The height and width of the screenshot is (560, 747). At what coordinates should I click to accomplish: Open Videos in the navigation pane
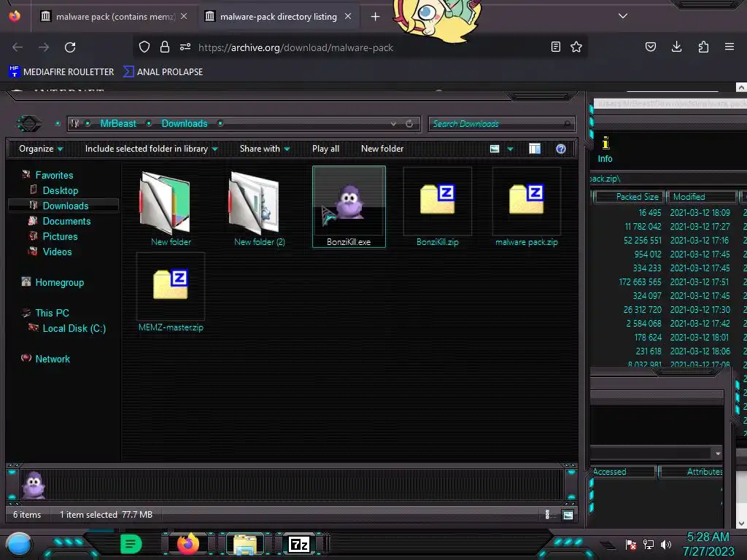click(57, 252)
